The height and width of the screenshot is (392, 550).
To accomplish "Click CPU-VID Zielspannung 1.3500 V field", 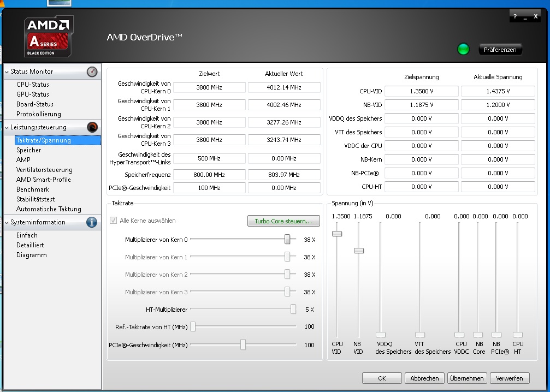I will [421, 91].
